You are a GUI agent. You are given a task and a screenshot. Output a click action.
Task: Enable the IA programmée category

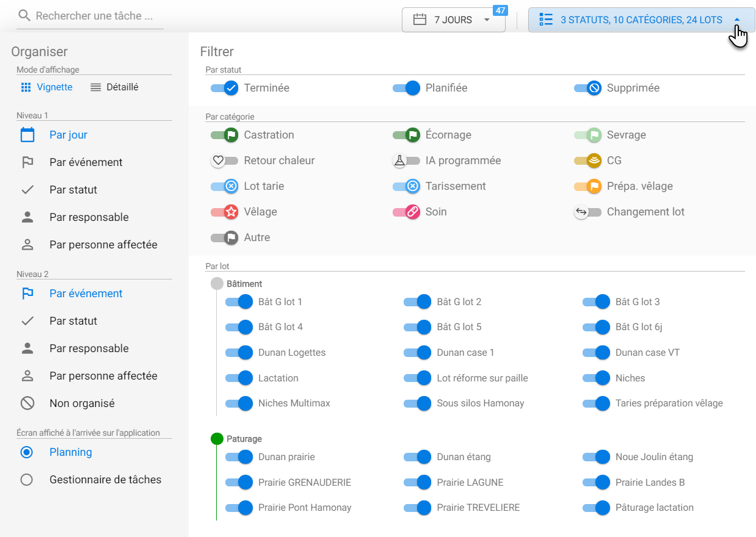tap(406, 160)
